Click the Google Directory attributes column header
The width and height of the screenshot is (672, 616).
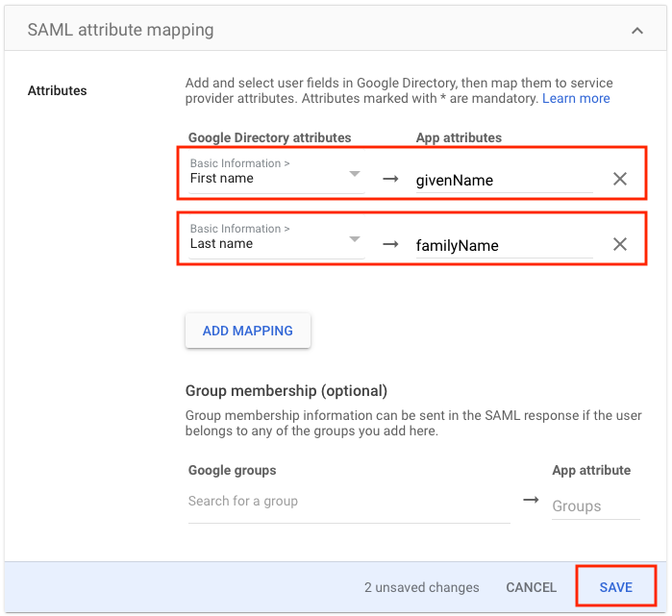269,137
